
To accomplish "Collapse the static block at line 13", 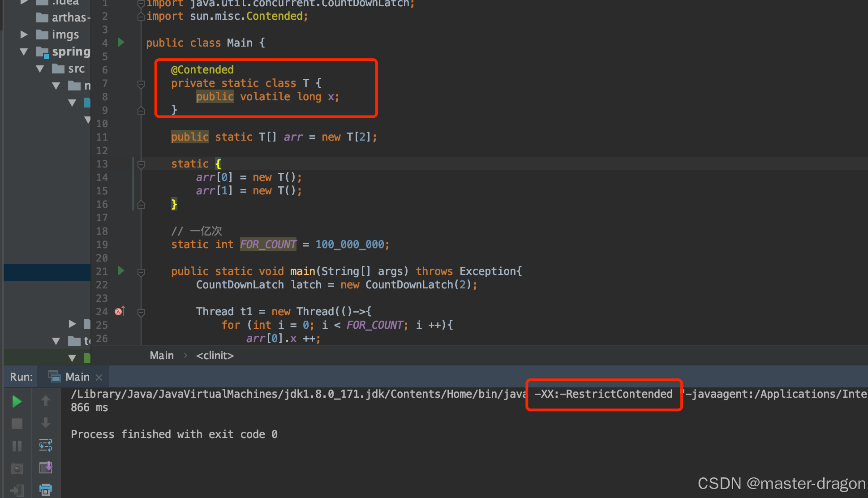I will pyautogui.click(x=141, y=164).
